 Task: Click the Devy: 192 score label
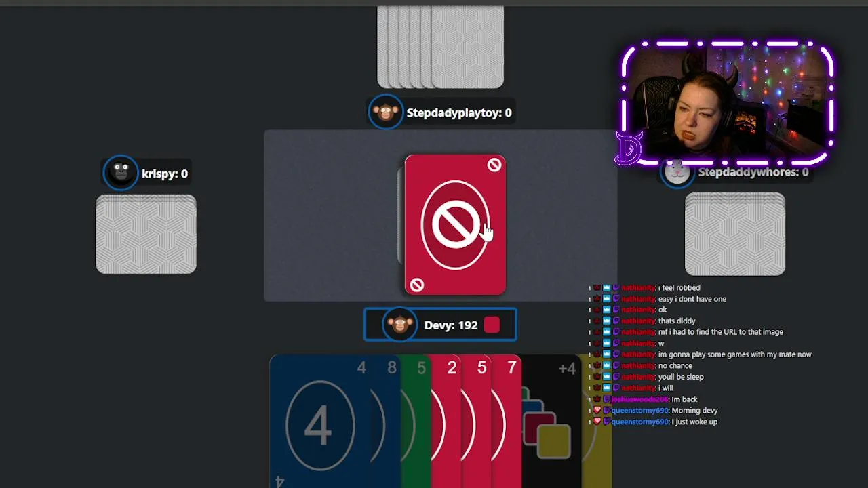click(x=451, y=325)
